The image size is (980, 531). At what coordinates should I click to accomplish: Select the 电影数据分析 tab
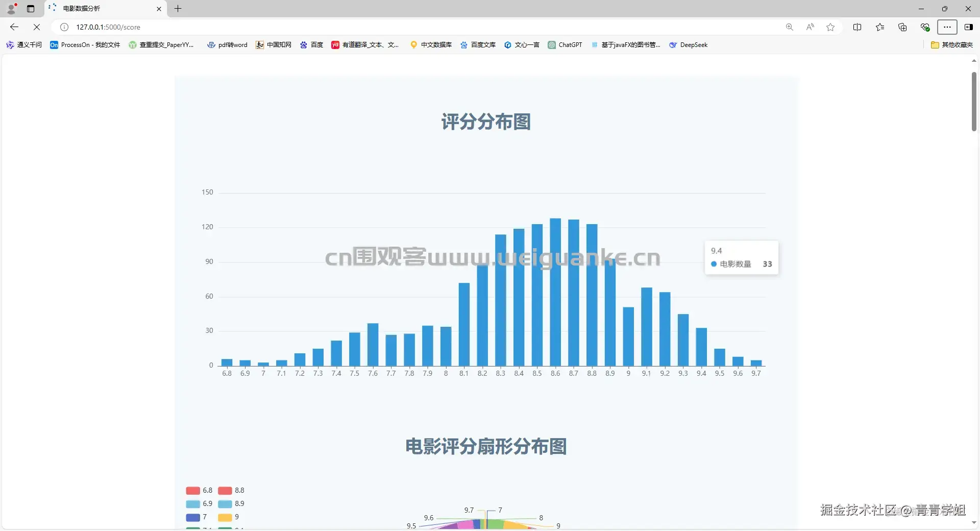(106, 9)
